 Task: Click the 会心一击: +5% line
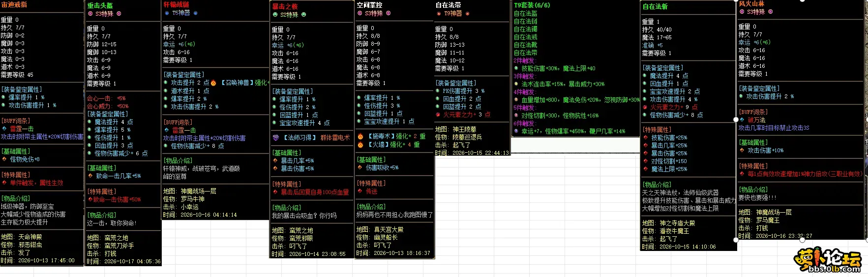106,98
